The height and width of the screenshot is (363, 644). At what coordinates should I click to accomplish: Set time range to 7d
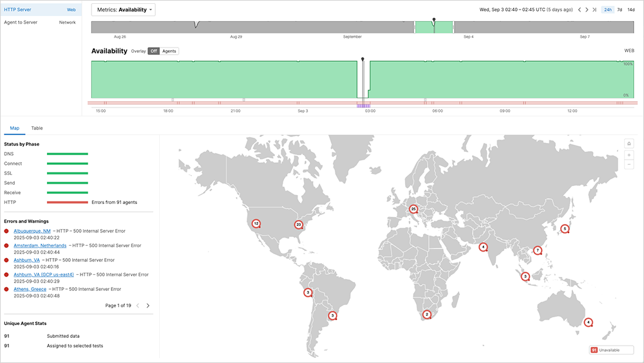[620, 10]
